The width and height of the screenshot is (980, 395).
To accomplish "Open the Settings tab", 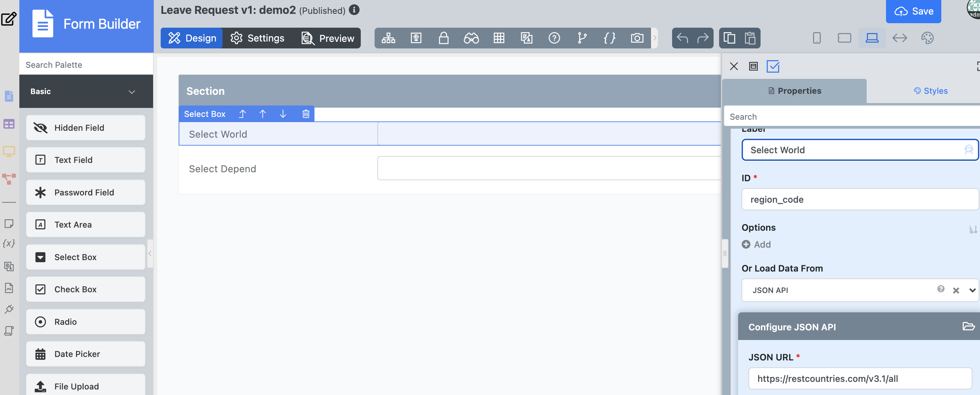I will click(257, 38).
